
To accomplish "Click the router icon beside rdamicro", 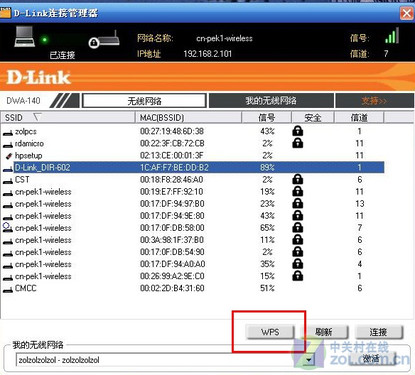I will (8, 145).
